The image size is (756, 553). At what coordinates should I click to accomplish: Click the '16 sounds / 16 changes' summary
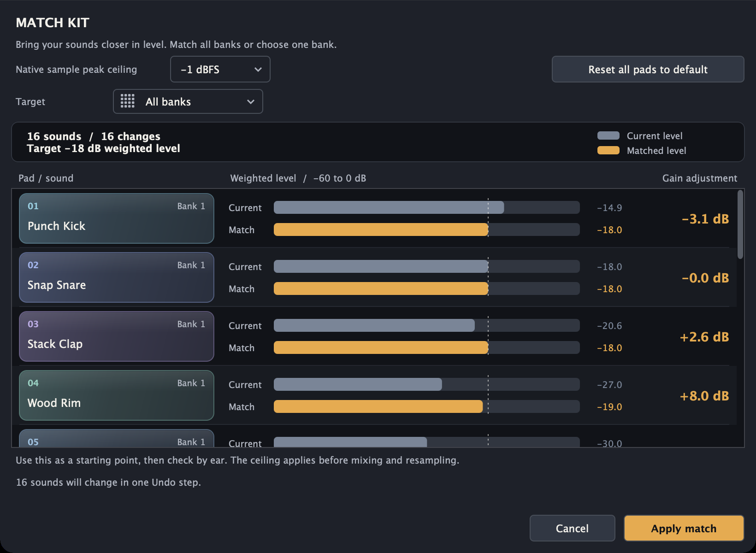(x=94, y=136)
